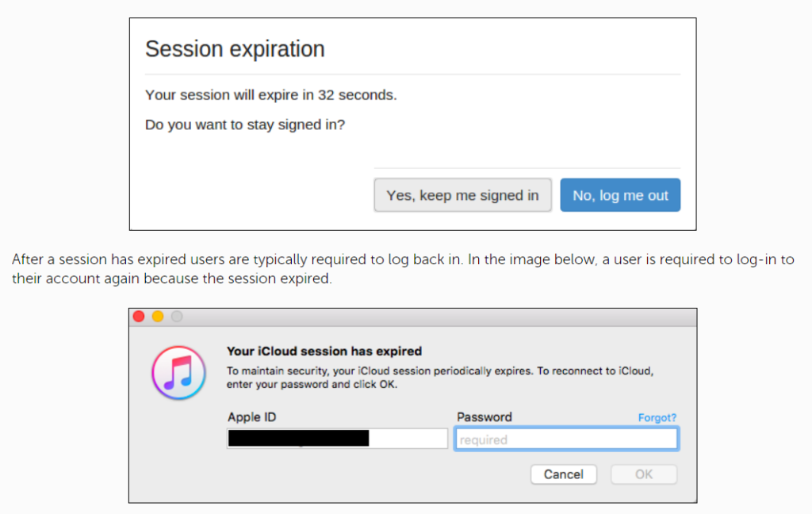The height and width of the screenshot is (514, 812).
Task: Click the yellow minimize window button
Action: (x=158, y=316)
